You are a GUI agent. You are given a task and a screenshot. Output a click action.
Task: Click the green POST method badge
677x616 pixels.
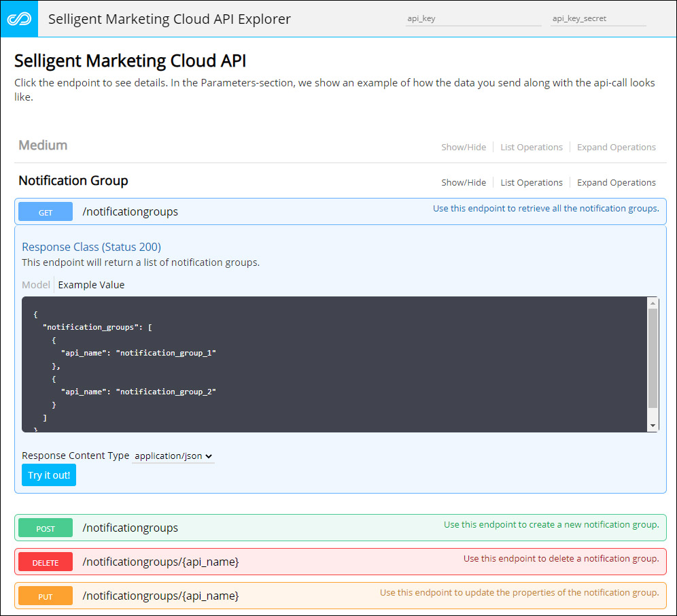tap(45, 528)
